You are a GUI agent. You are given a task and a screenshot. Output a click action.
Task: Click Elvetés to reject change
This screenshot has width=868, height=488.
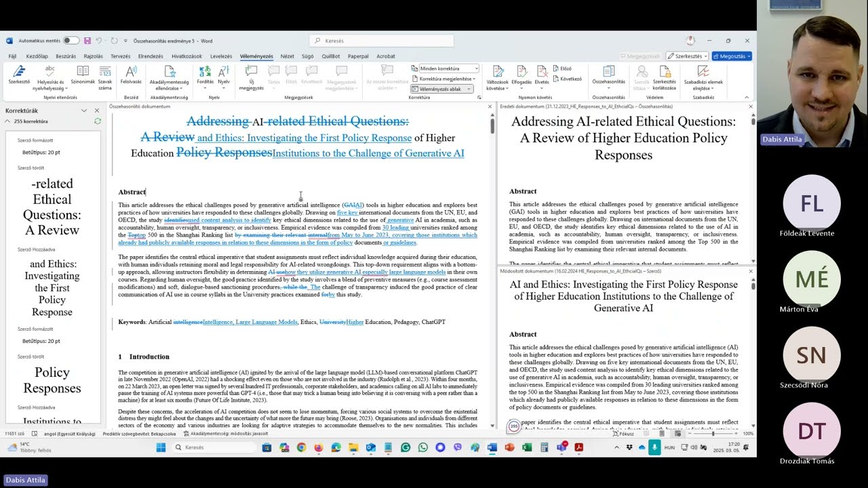(x=542, y=76)
